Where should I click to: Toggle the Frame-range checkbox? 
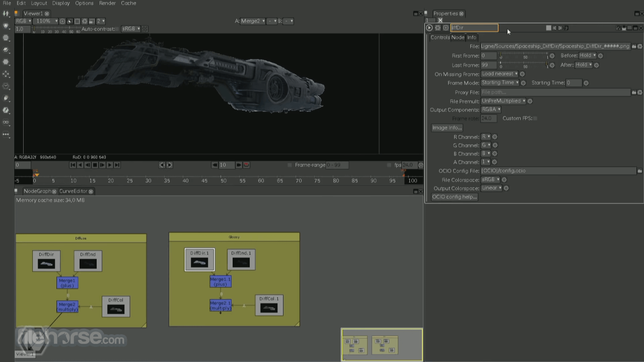pyautogui.click(x=290, y=165)
